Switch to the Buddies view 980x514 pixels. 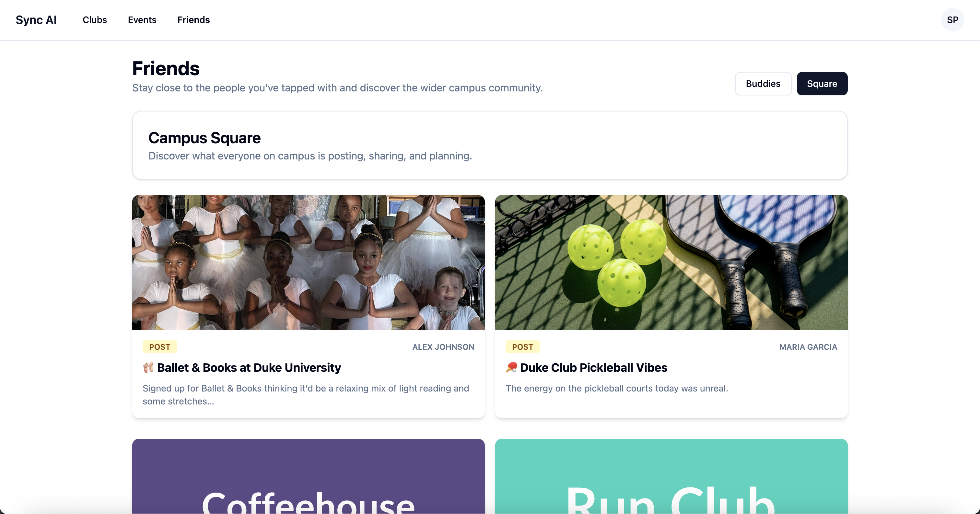(763, 84)
